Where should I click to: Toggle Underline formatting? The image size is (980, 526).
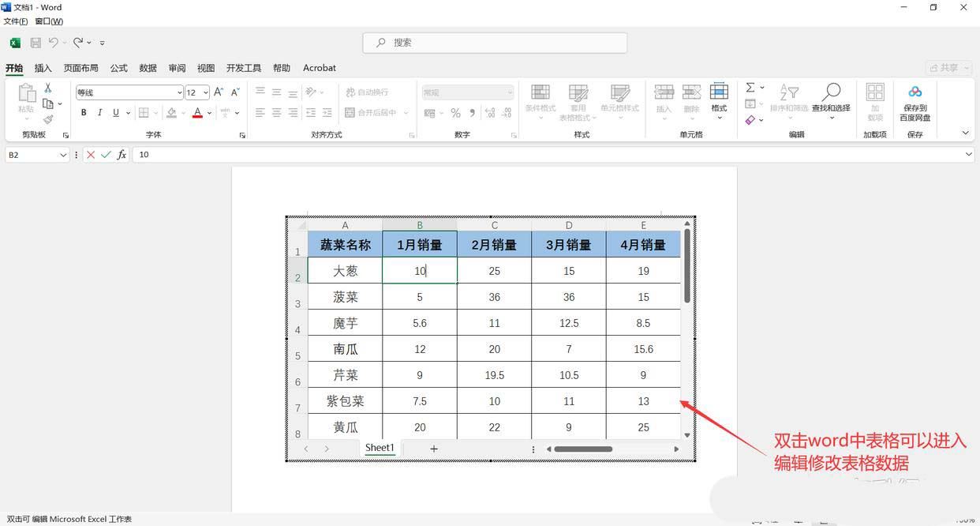coord(116,113)
